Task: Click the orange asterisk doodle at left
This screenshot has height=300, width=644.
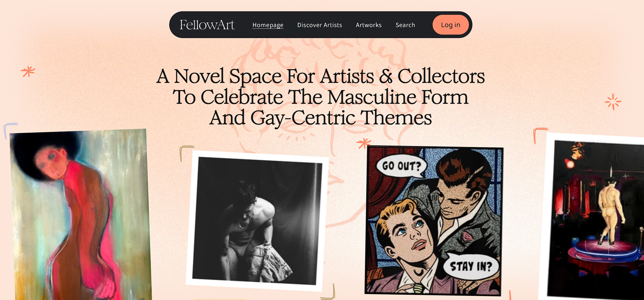Action: click(28, 71)
